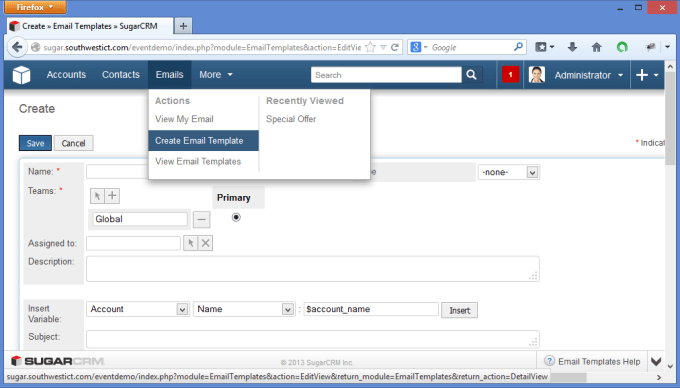Click the Subject text field
Screen dimensions: 680x388
click(313, 339)
